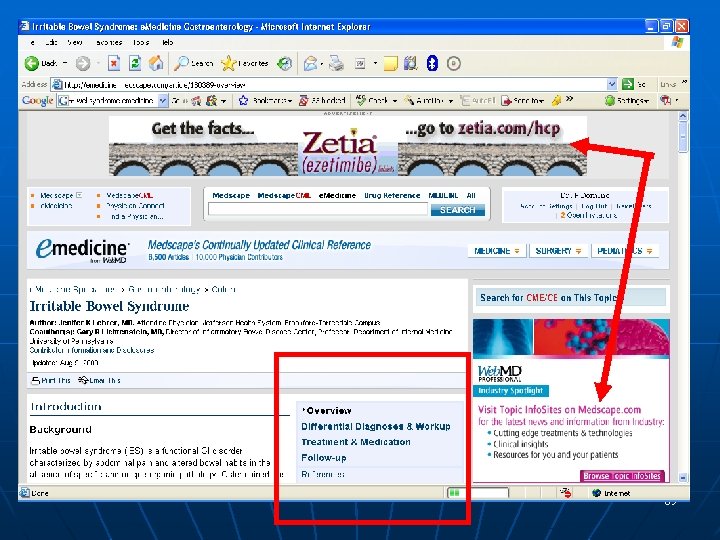The height and width of the screenshot is (540, 720).
Task: Open the Follow-up section link
Action: pyautogui.click(x=324, y=458)
